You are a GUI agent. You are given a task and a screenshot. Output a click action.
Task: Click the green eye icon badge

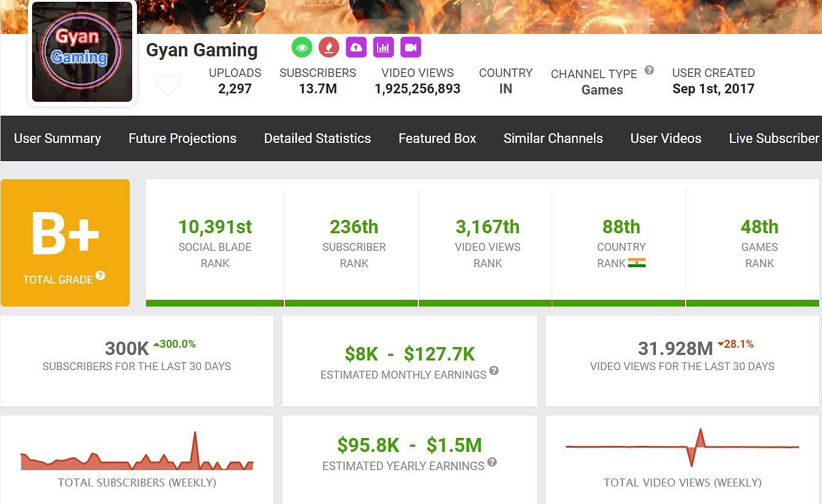pyautogui.click(x=301, y=47)
